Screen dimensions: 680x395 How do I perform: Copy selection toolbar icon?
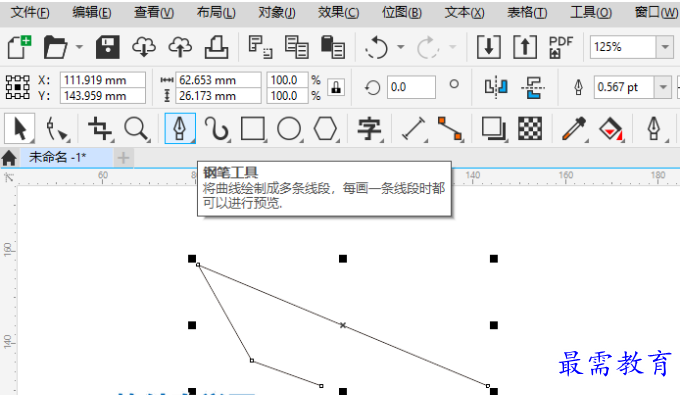(x=297, y=47)
